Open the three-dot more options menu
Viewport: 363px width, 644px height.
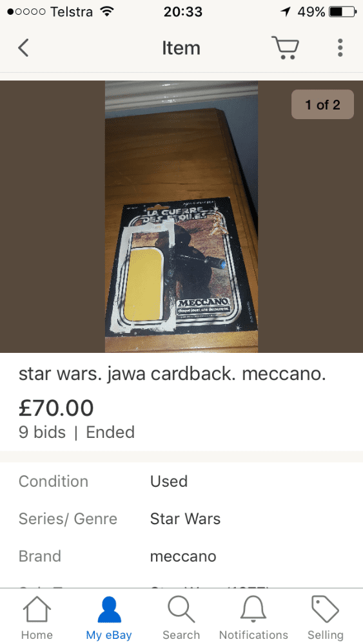(340, 48)
